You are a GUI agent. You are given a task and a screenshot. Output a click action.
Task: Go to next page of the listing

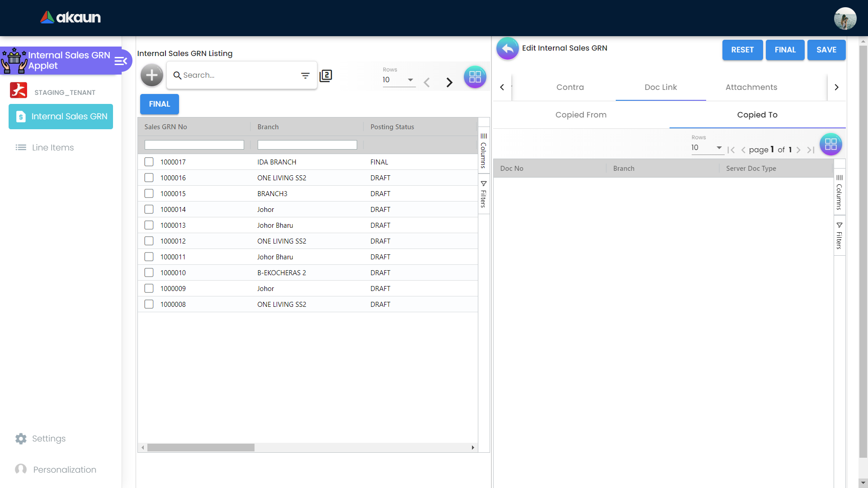pyautogui.click(x=449, y=82)
